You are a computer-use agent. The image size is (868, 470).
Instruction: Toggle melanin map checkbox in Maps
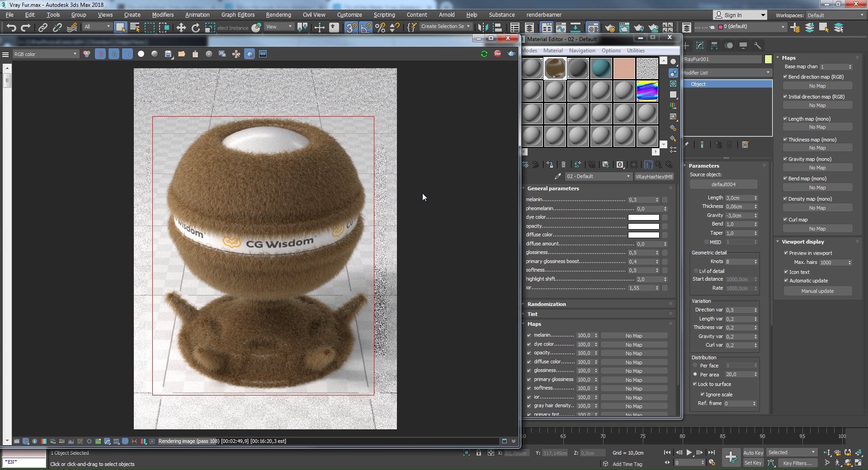click(529, 335)
